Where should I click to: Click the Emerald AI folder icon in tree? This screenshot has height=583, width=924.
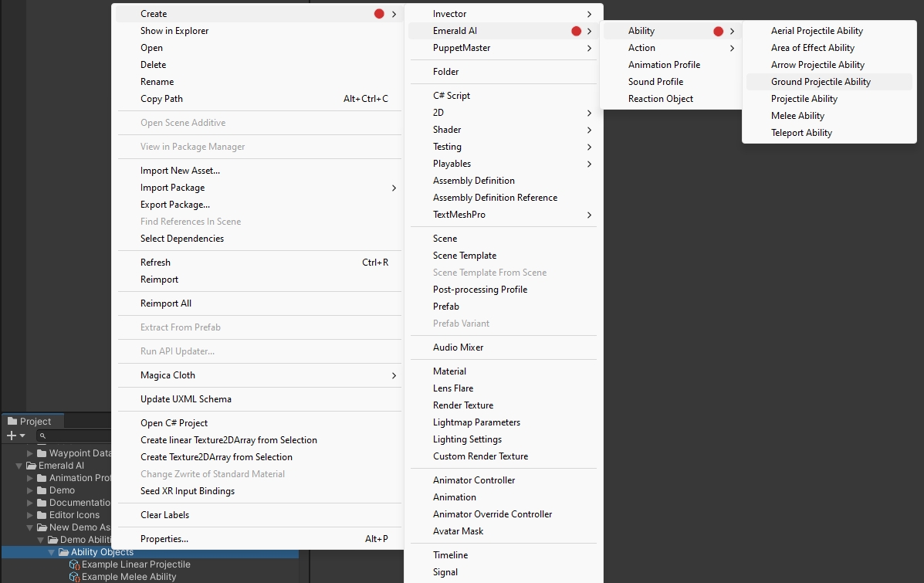pos(32,466)
